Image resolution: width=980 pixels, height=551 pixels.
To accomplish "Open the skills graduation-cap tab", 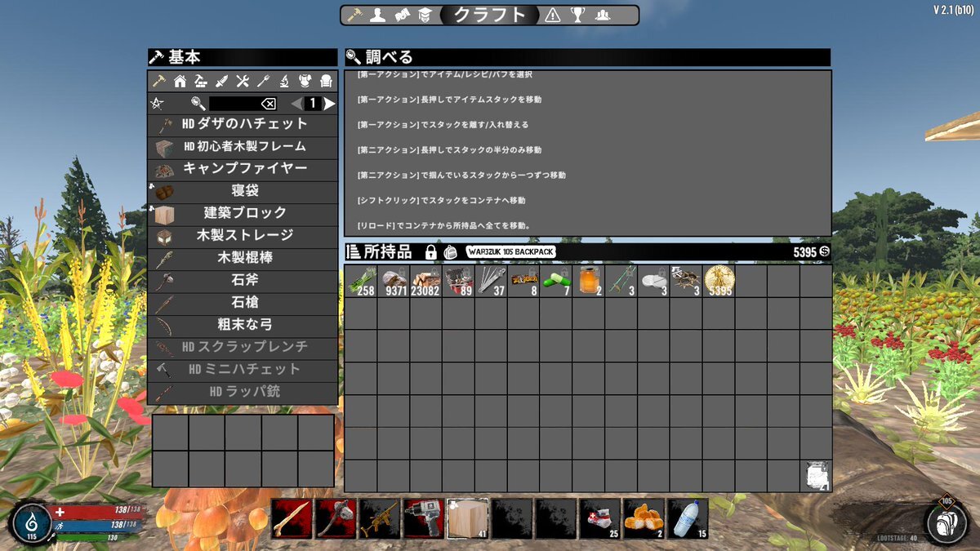I will pos(424,15).
